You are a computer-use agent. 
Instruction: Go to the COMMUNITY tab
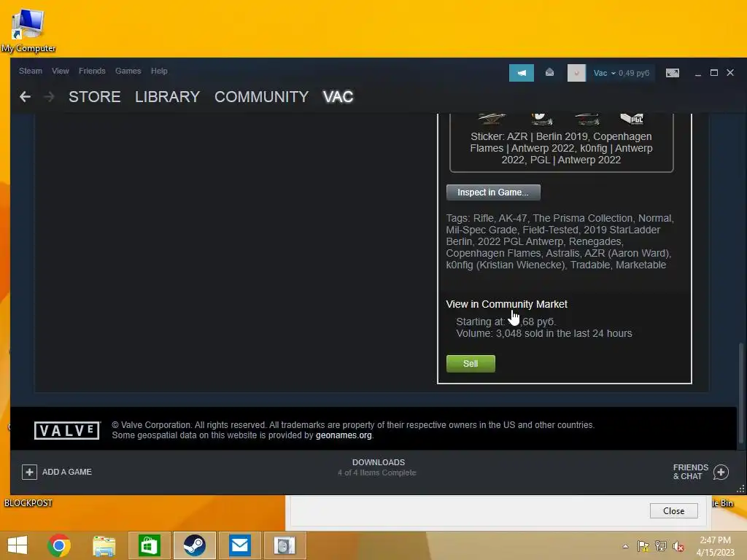tap(262, 97)
